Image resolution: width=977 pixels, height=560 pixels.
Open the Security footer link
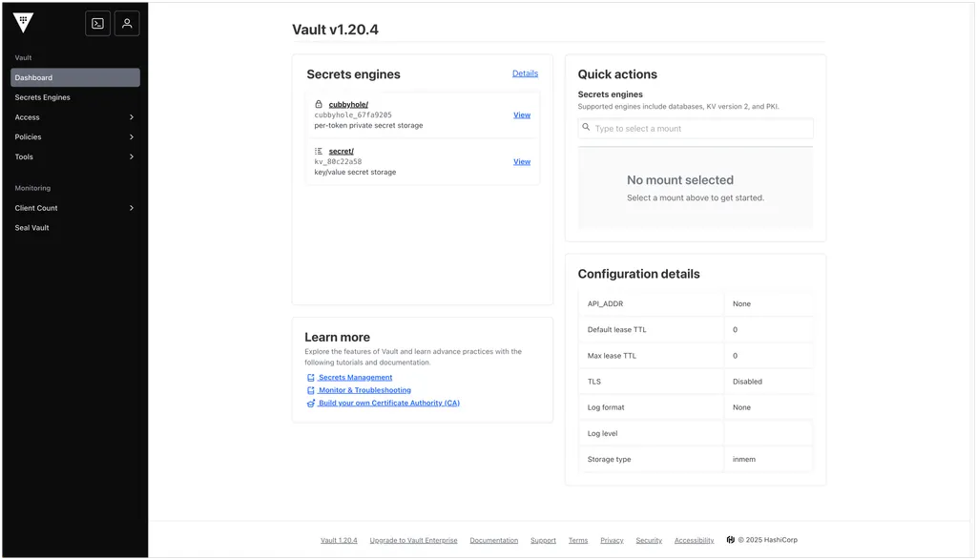(x=649, y=541)
